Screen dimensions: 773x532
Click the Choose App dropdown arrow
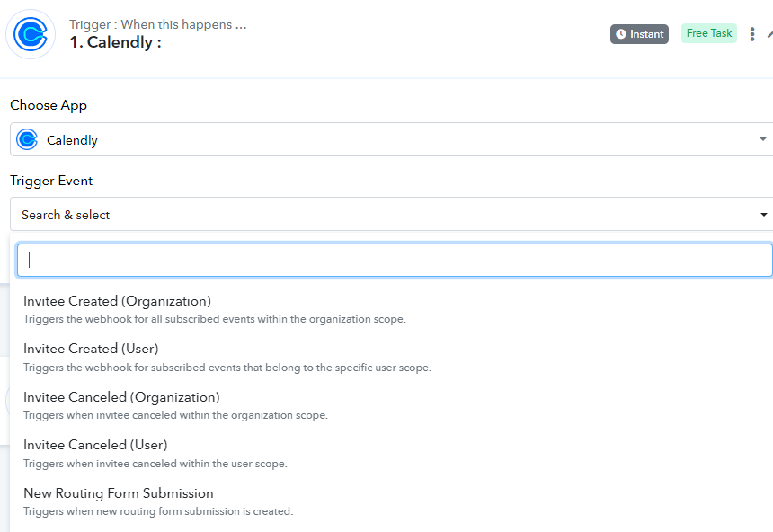pos(762,139)
